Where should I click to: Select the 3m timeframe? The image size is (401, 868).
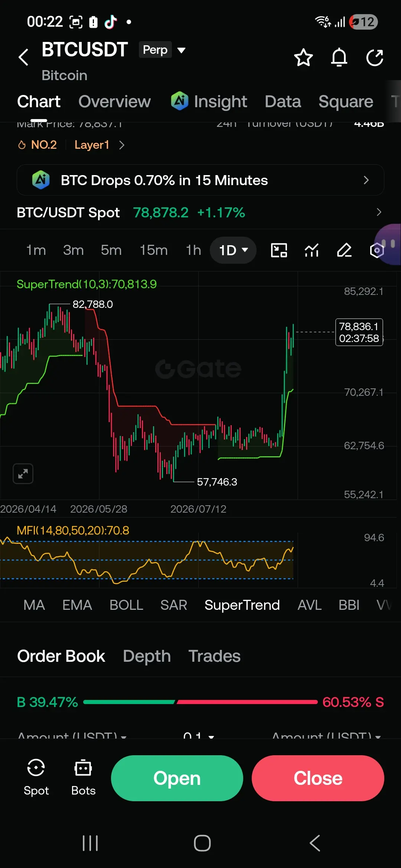[73, 250]
